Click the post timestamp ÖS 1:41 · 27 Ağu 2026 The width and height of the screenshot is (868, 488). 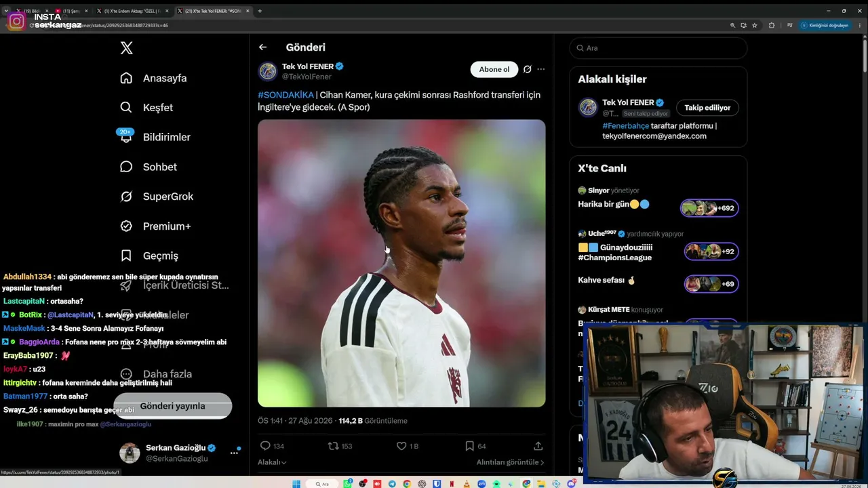(x=295, y=421)
